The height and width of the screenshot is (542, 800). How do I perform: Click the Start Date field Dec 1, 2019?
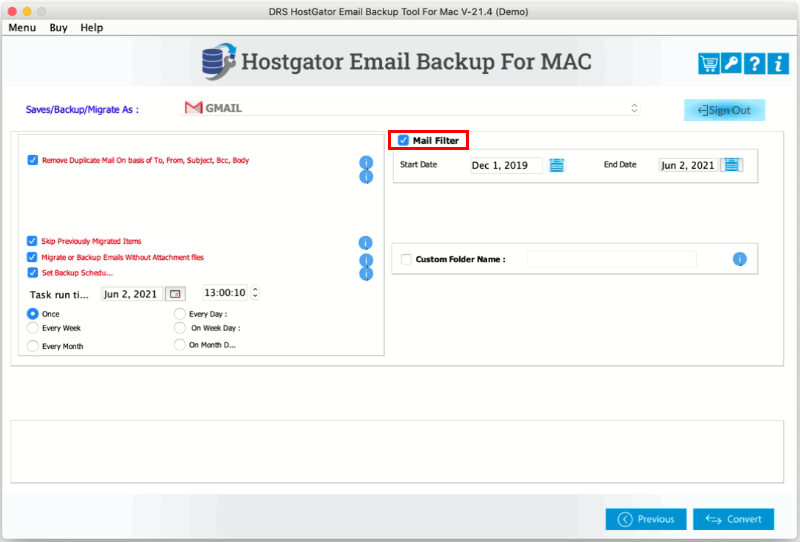point(506,165)
